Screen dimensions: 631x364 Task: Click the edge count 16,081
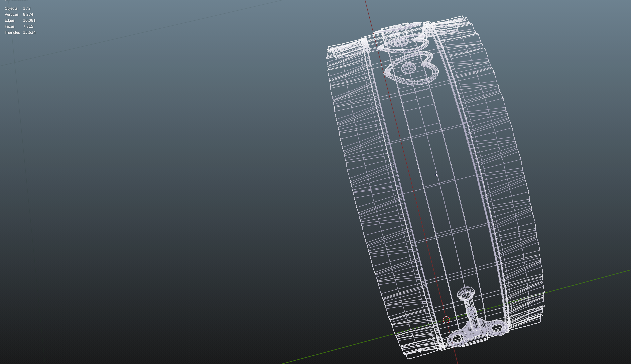pyautogui.click(x=29, y=20)
